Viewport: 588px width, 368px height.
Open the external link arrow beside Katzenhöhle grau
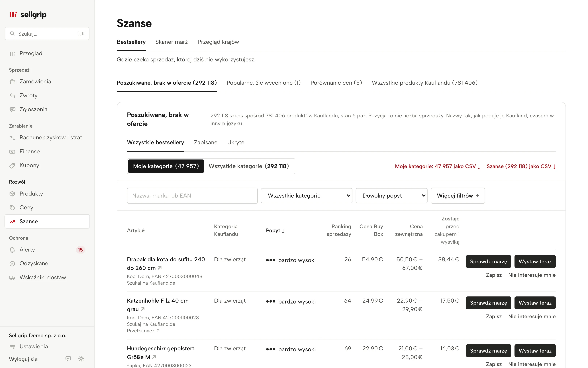[143, 309]
